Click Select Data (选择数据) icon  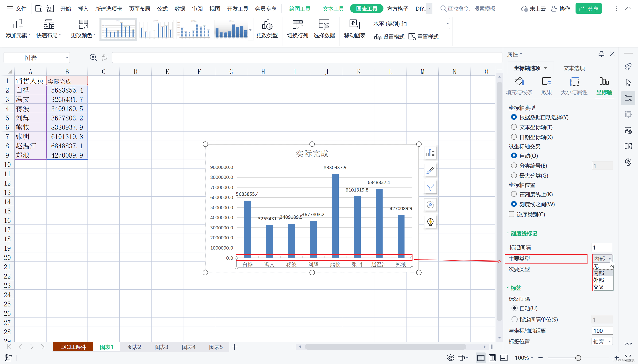click(x=324, y=25)
